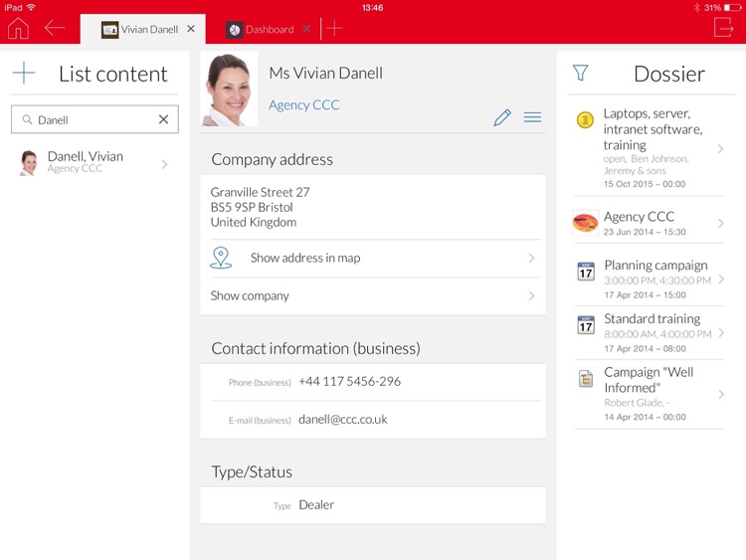Clear the Danell search text
Screen dimensions: 746x560
coord(163,119)
